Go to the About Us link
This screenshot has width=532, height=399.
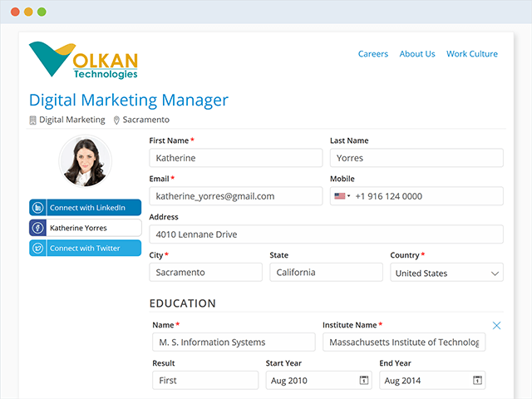coord(417,54)
